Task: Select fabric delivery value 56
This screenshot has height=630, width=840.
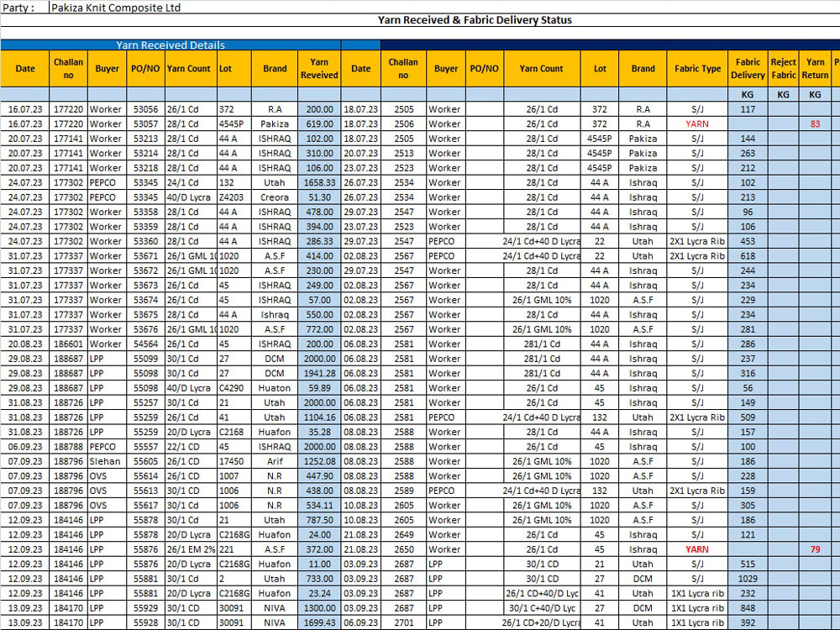Action: coord(748,388)
